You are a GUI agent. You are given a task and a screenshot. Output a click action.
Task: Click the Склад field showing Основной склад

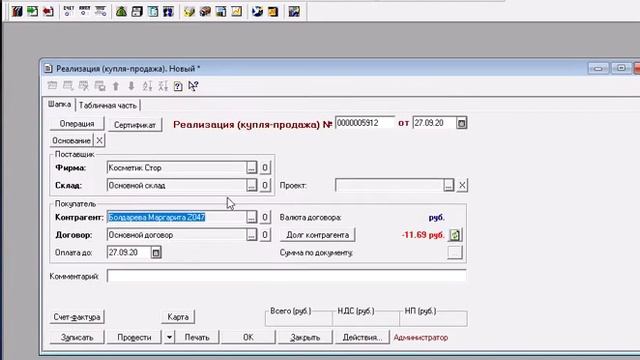176,185
